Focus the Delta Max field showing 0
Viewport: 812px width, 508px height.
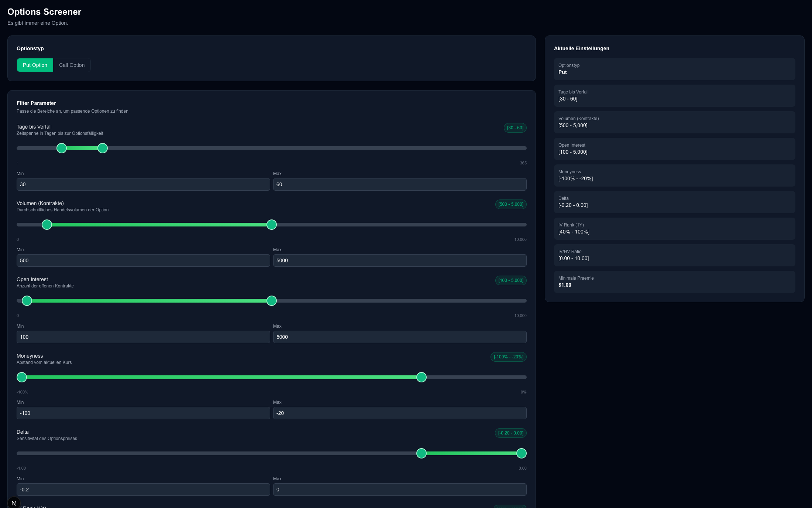click(x=400, y=490)
